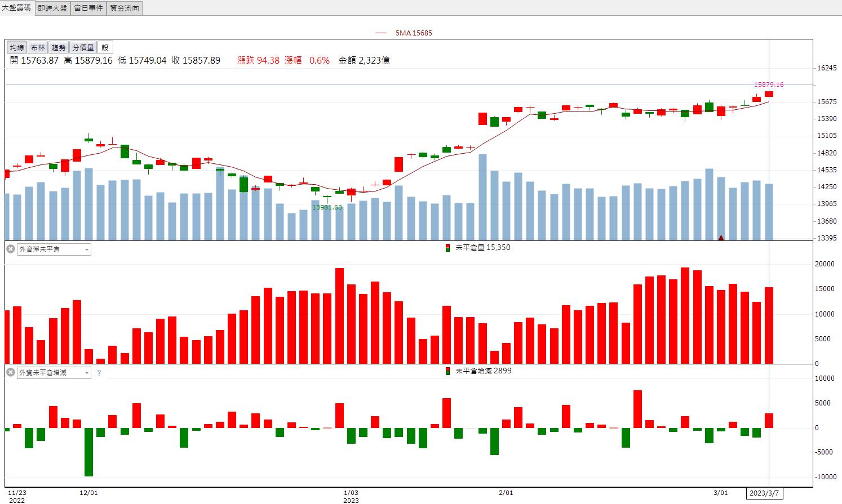Viewport: 842px width, 504px height.
Task: Click the 15879.16 high price label
Action: coord(769,84)
